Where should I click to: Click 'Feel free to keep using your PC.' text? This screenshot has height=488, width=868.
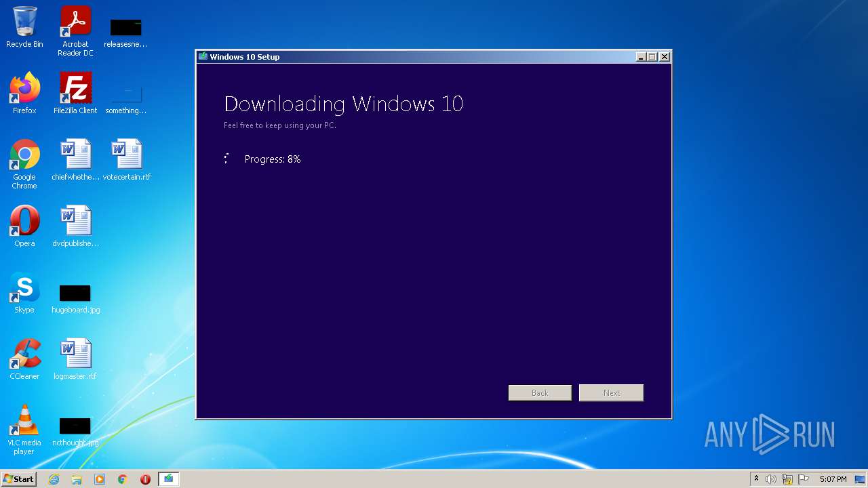[x=280, y=125]
